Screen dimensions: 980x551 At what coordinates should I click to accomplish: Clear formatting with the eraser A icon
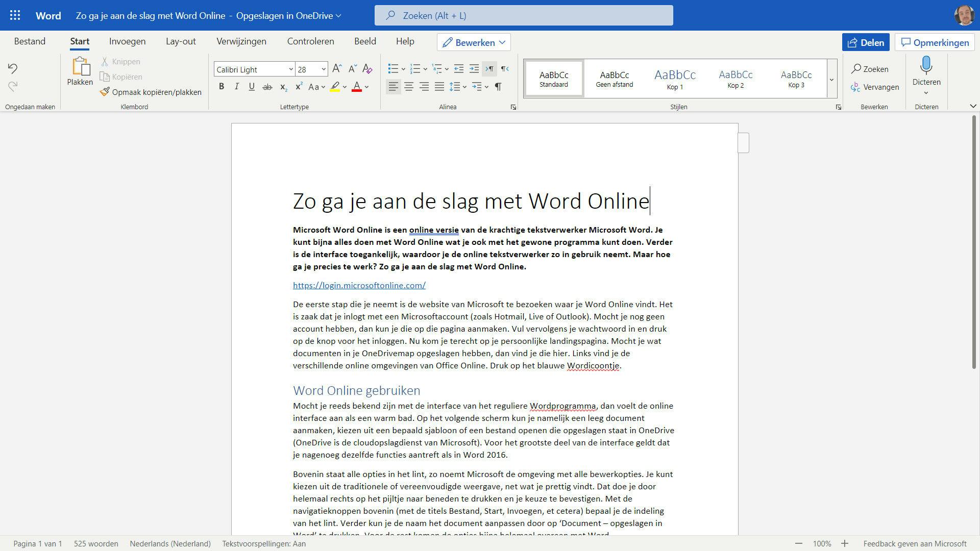coord(367,69)
